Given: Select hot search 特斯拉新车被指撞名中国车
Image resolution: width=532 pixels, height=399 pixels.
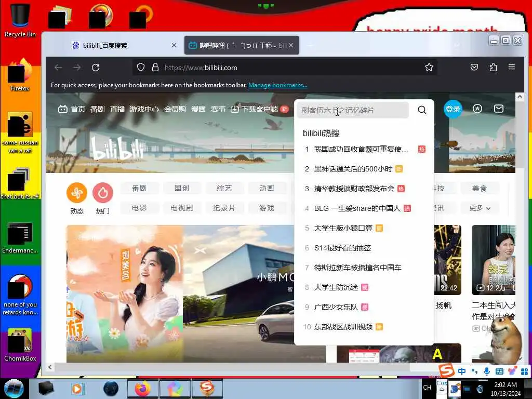Looking at the screenshot, I should click(x=357, y=268).
